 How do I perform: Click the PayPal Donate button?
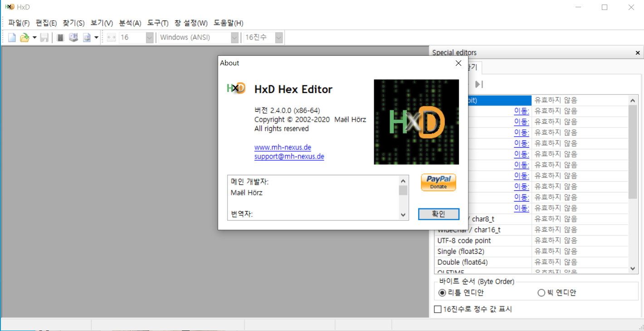[x=439, y=183]
